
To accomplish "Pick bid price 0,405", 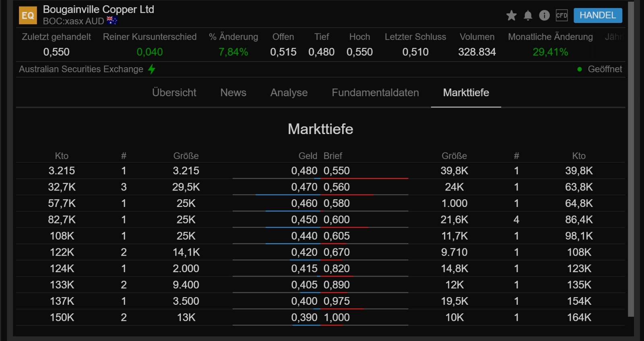I will point(304,285).
